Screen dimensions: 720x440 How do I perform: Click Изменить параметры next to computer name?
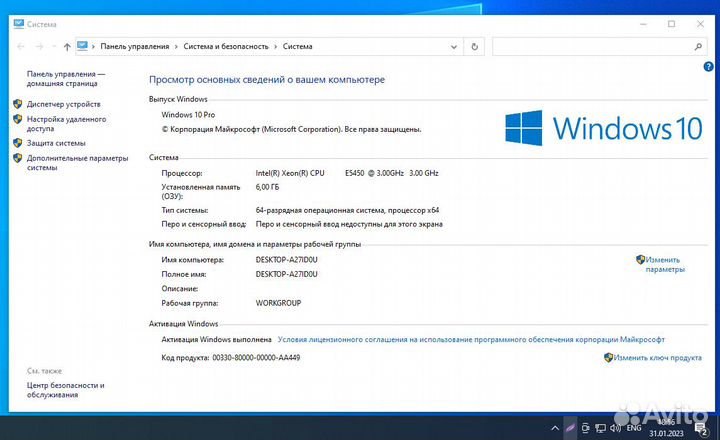[664, 265]
